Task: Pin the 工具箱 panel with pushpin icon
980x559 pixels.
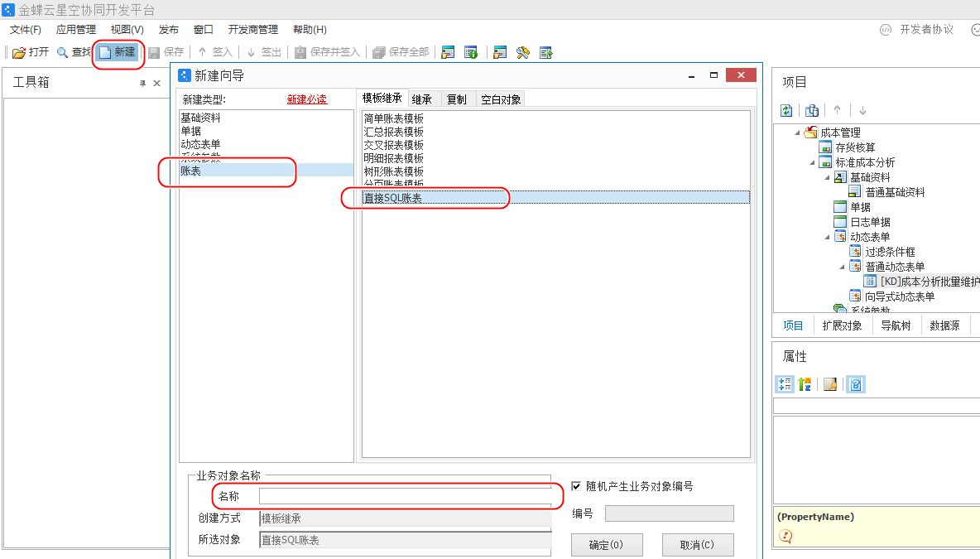Action: [142, 83]
